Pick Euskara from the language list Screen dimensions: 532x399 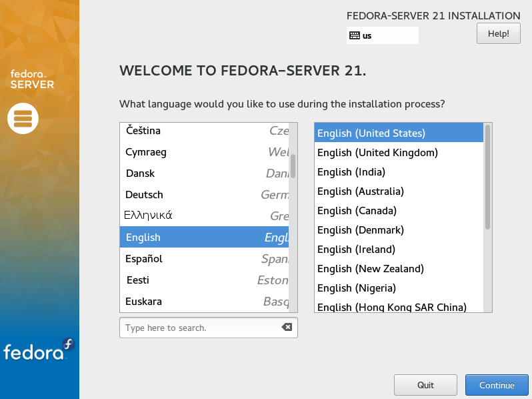click(204, 302)
